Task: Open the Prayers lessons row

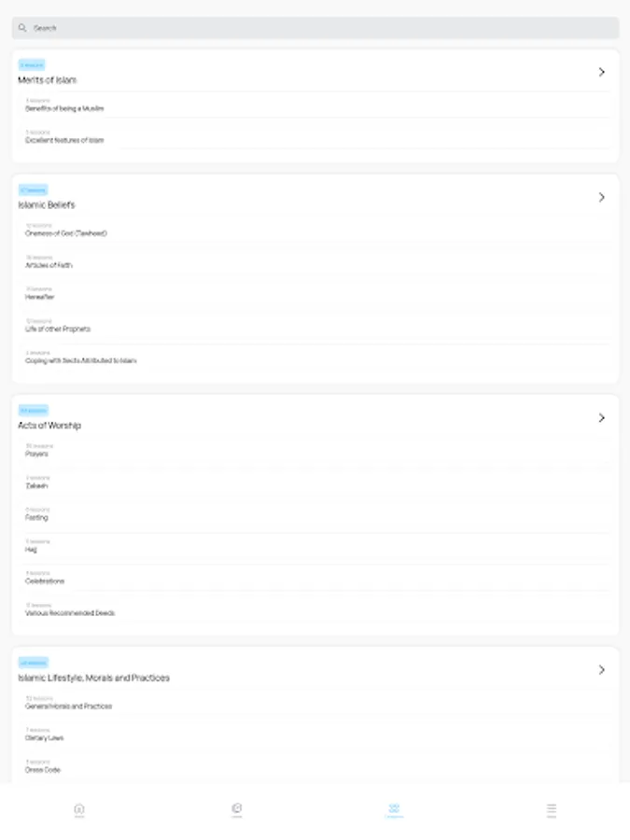Action: coord(37,454)
